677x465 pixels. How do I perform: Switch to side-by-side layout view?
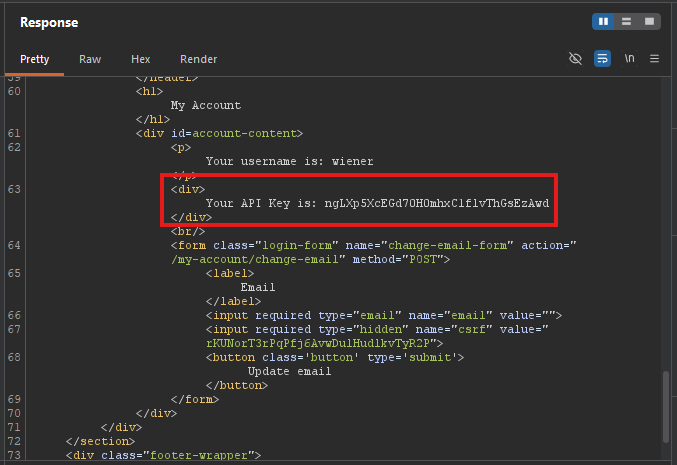[x=603, y=22]
